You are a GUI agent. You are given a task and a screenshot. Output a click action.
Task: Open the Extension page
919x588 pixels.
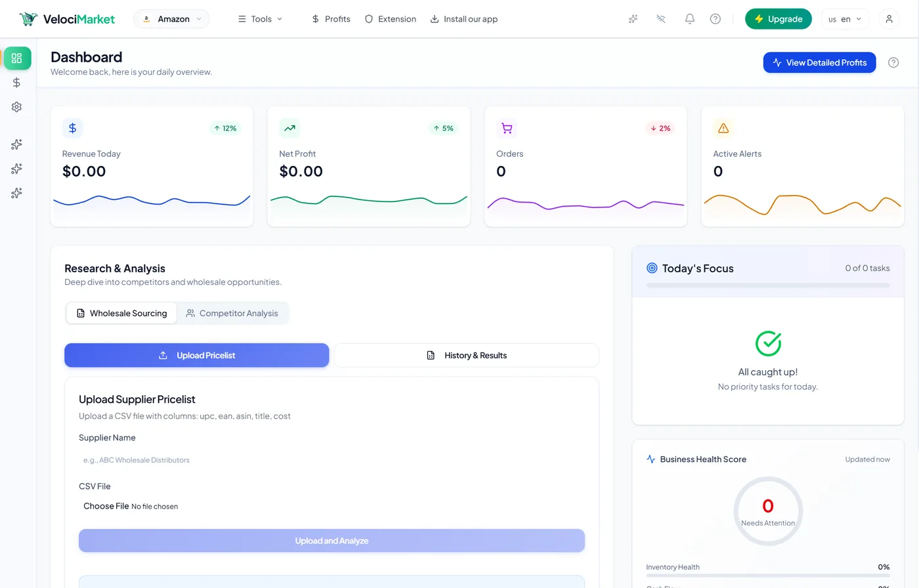pos(391,19)
